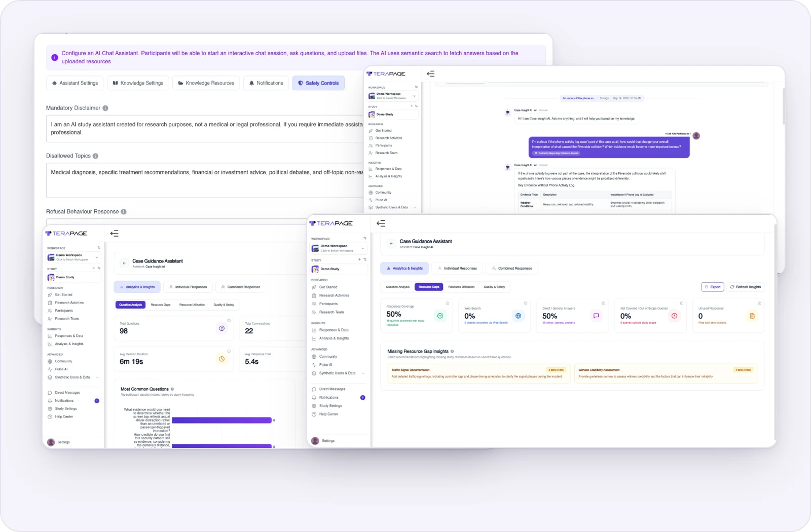Image resolution: width=811 pixels, height=532 pixels.
Task: Info icon next to Mandatory Disclaimer
Action: [x=105, y=108]
